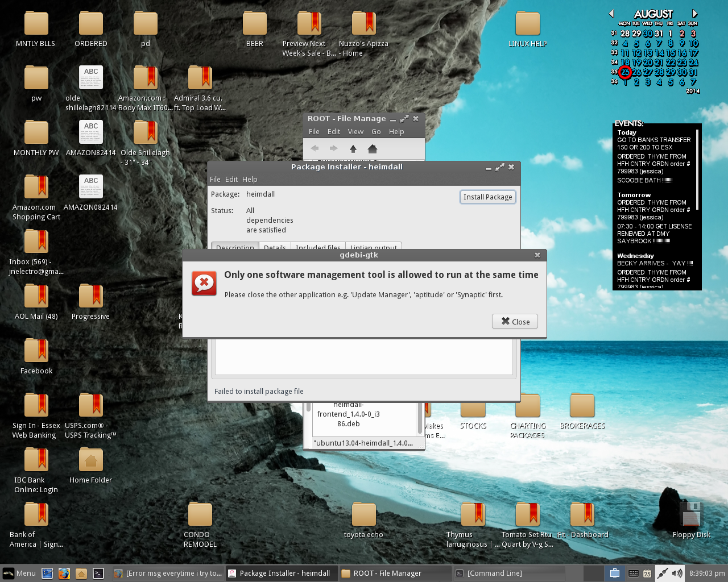
Task: Close the gdebi-gtk error dialog with Close button
Action: [x=515, y=321]
